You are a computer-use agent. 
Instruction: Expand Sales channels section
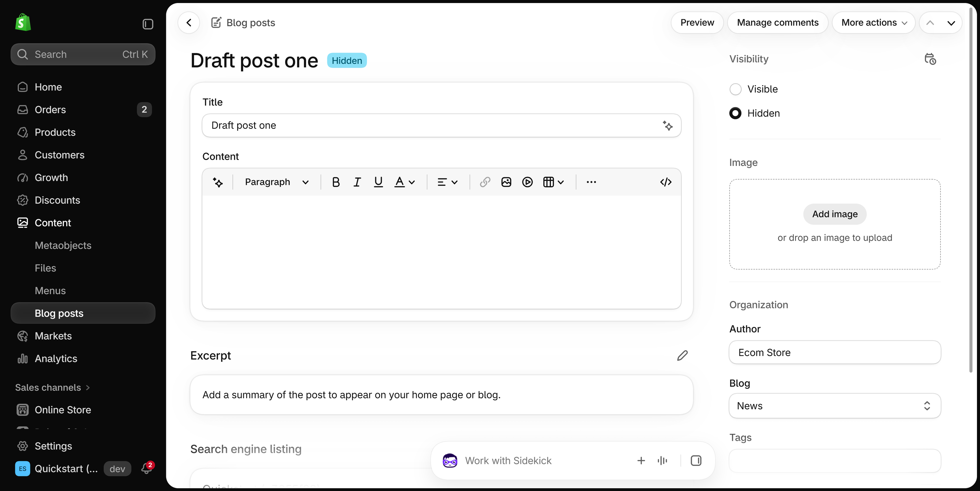tap(52, 388)
